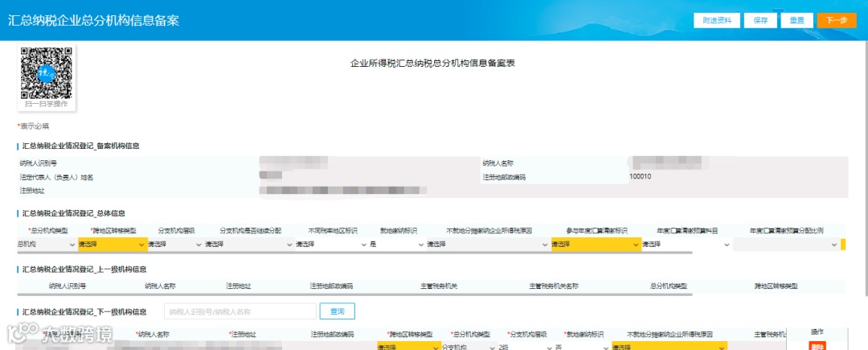Click the 汇总纳税企业情况登记_下一级机构信息 section heading
868x350 pixels.
(84, 312)
